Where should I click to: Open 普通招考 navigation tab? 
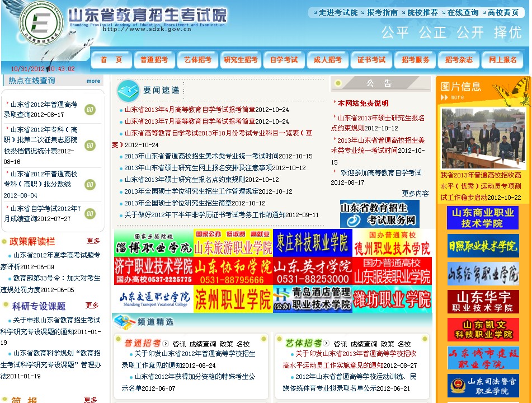[154, 60]
